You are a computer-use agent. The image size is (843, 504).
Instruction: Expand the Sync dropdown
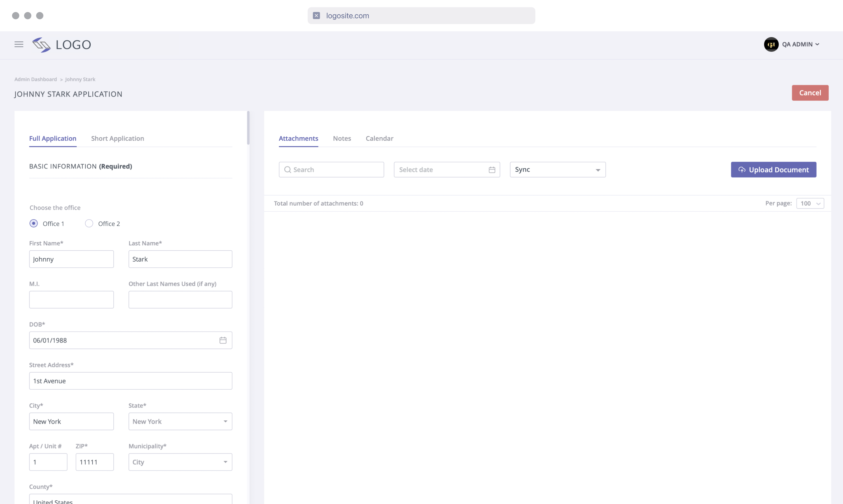pos(557,170)
